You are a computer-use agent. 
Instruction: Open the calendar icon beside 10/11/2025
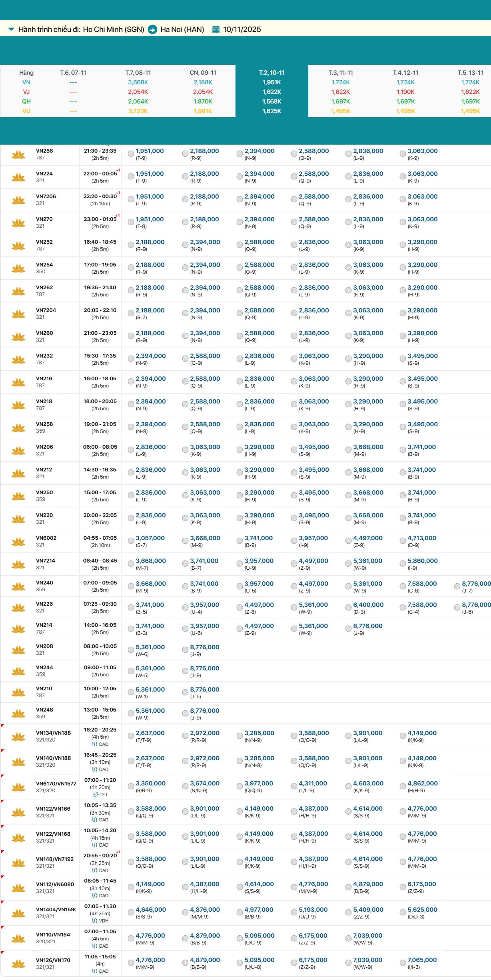216,30
